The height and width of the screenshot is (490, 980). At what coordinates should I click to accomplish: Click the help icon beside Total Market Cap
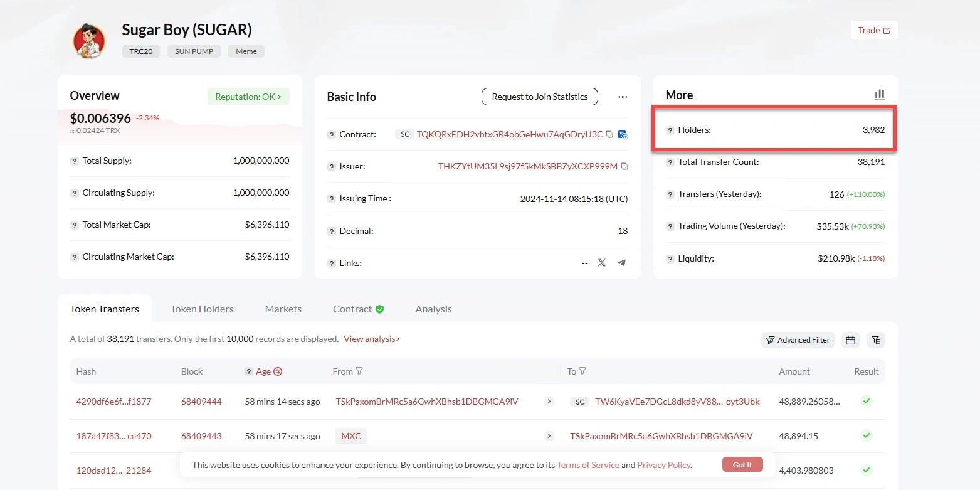(75, 225)
